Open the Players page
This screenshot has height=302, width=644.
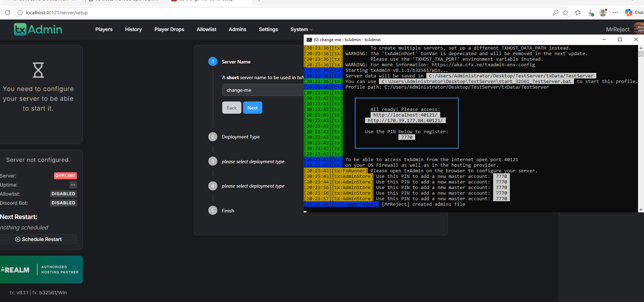104,29
